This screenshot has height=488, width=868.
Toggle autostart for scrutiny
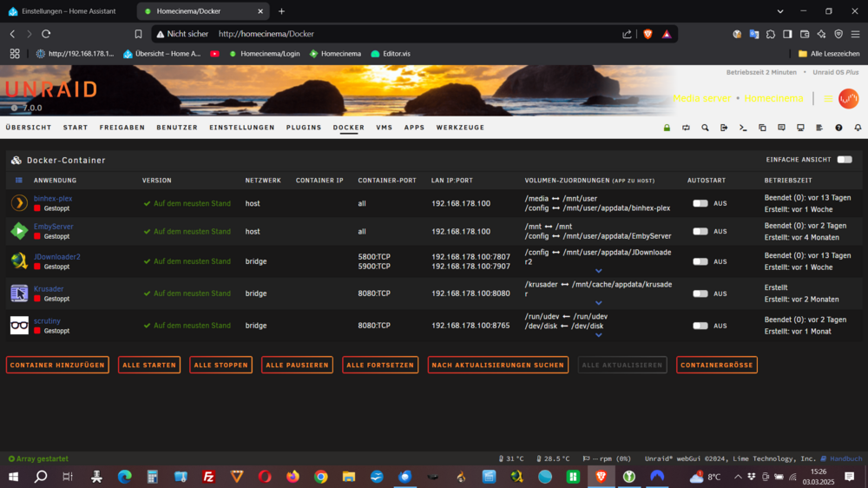(x=700, y=326)
